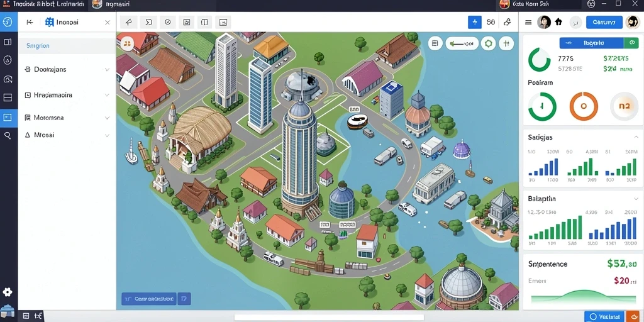Click the Vertiatat button at bottom right
This screenshot has height=322, width=644.
(x=604, y=317)
